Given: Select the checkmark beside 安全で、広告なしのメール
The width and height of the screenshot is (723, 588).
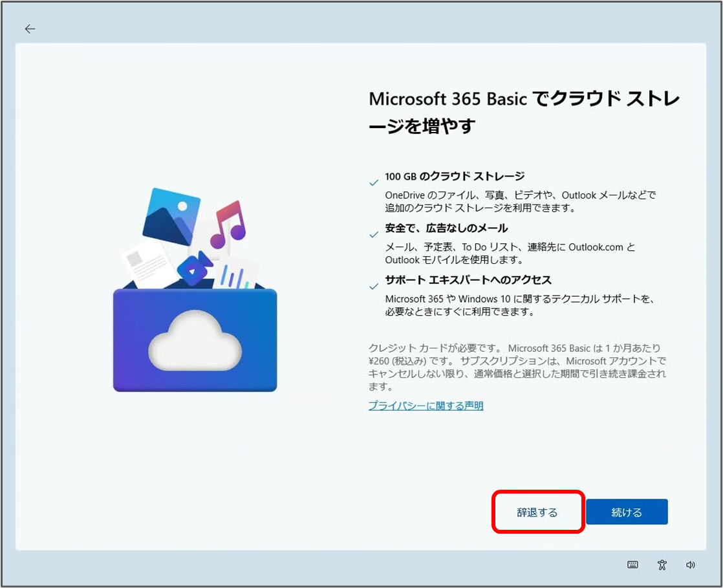Looking at the screenshot, I should 373,235.
